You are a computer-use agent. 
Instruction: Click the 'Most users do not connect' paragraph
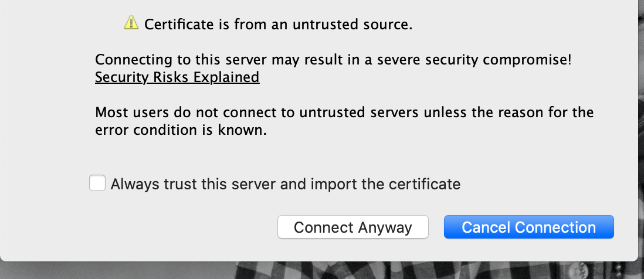point(344,121)
